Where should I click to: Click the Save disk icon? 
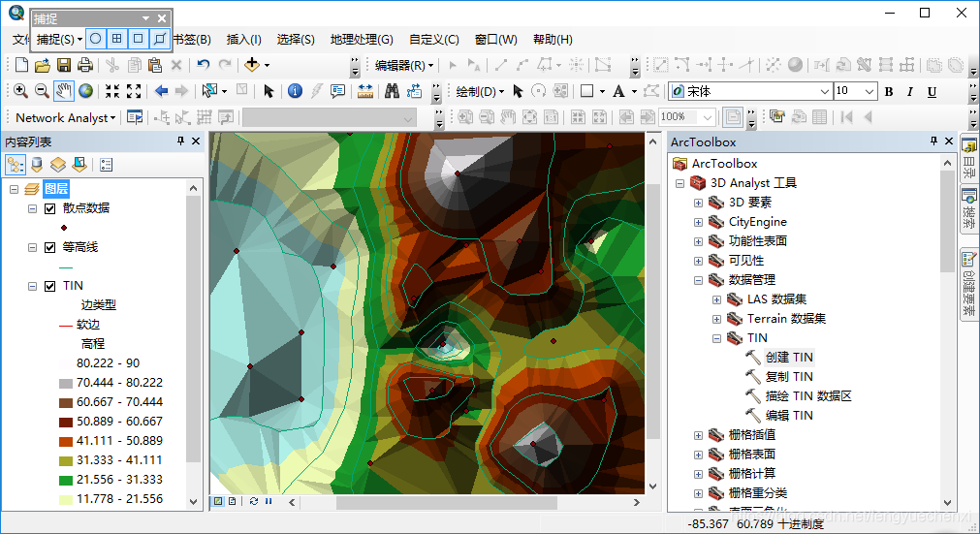tap(64, 65)
